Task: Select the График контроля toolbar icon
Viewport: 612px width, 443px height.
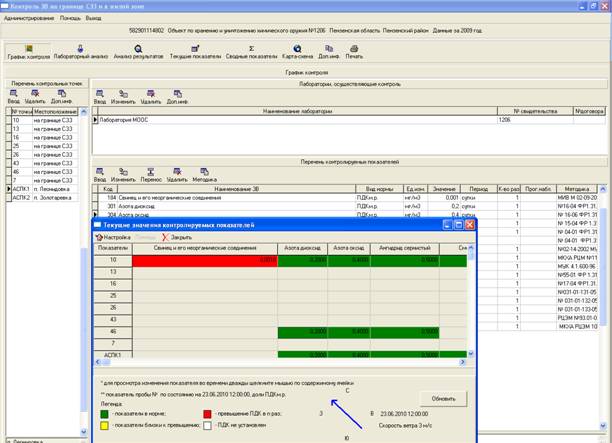Action: click(28, 51)
